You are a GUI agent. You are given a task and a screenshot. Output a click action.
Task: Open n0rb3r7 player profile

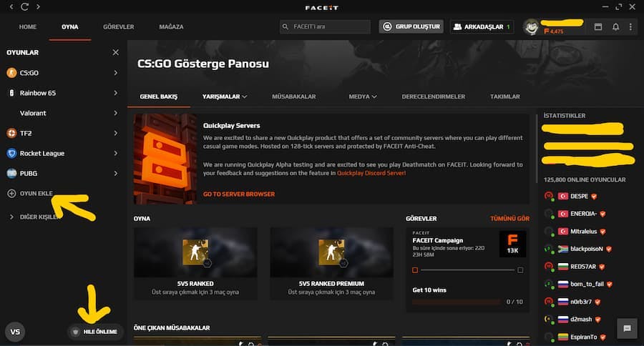pyautogui.click(x=581, y=302)
